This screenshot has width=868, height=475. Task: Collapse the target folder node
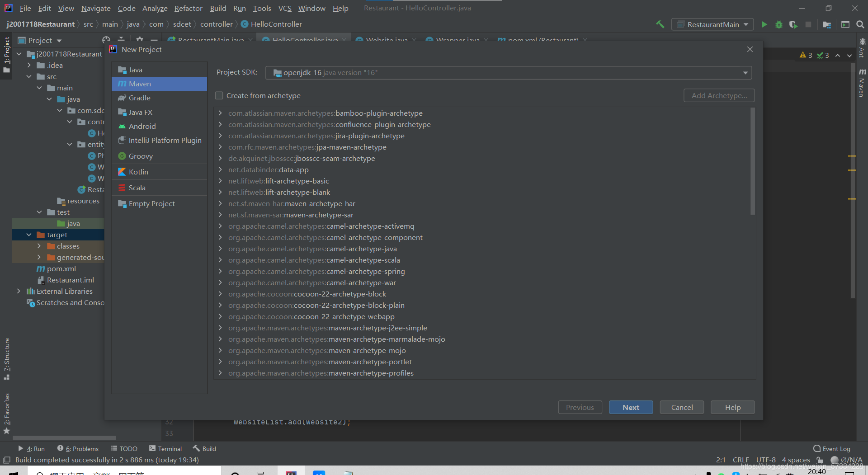(x=29, y=235)
